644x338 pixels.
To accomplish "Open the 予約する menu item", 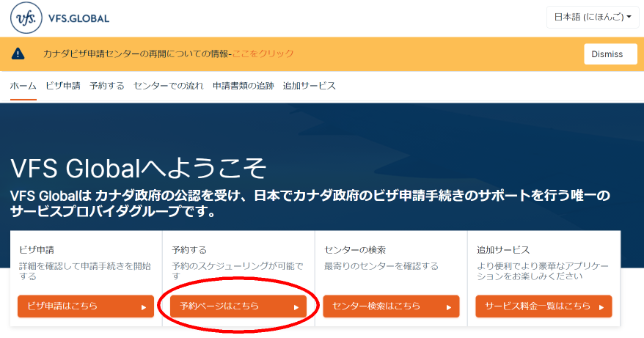I will pyautogui.click(x=107, y=86).
